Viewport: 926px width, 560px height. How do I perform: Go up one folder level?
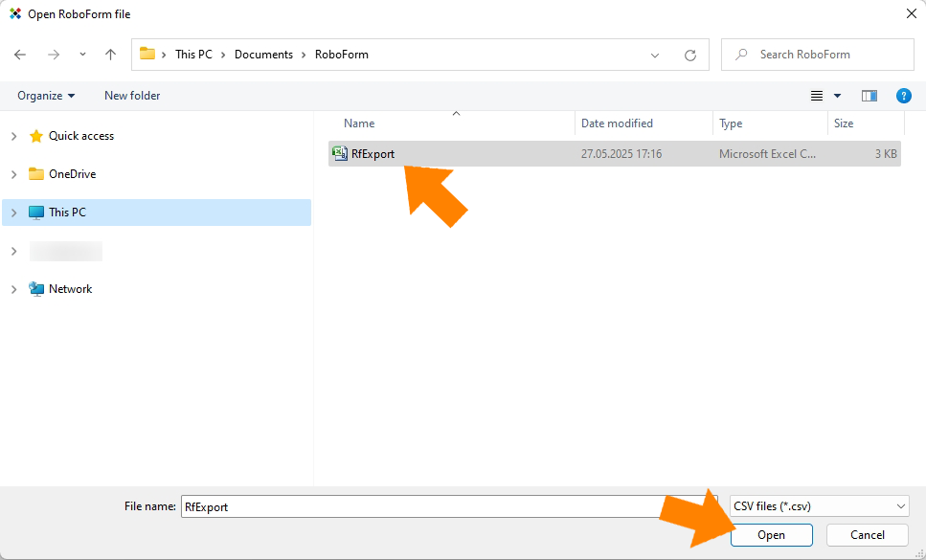tap(110, 55)
